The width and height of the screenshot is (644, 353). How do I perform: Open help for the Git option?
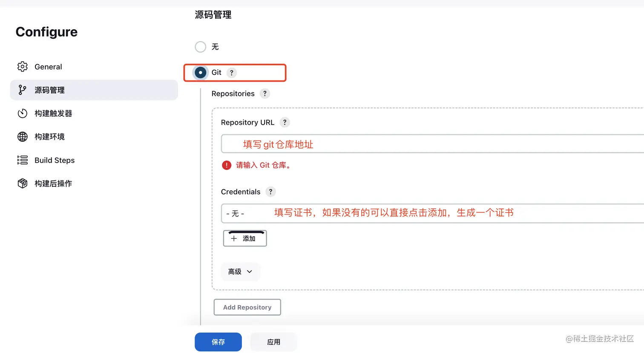point(232,73)
